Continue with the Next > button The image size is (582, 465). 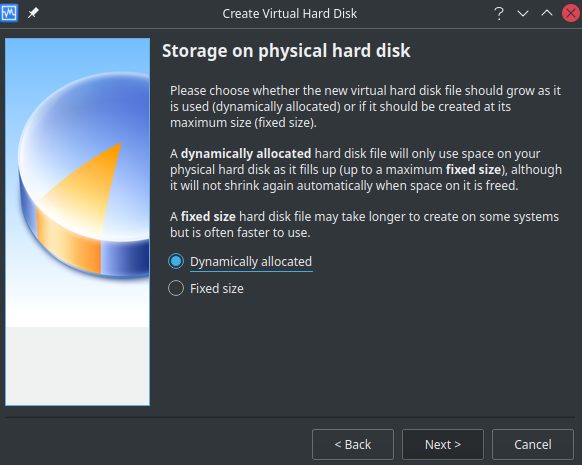(x=443, y=444)
